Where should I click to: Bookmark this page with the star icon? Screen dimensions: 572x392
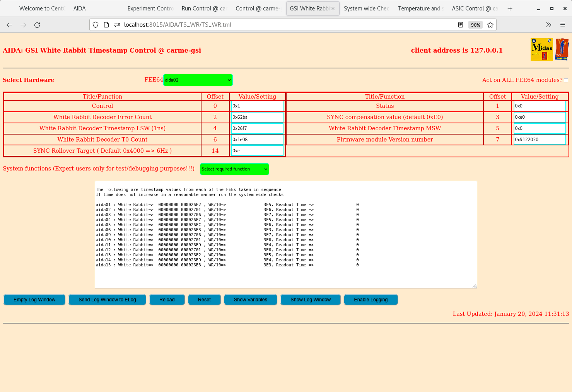pos(490,25)
